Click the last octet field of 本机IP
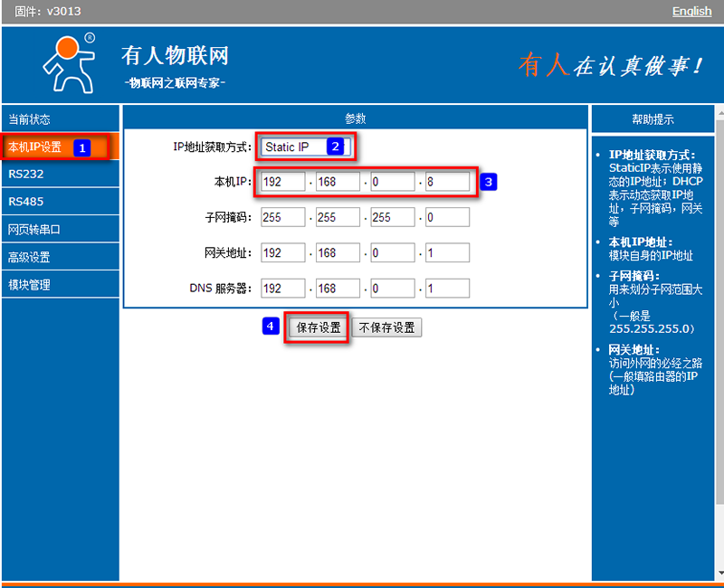 pos(447,182)
